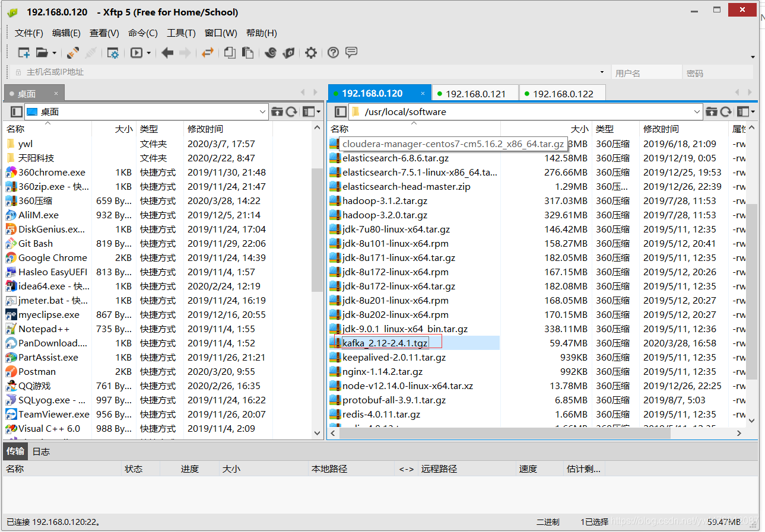This screenshot has height=532, width=765.
Task: Switch to the 传输 transfer tab
Action: [x=15, y=451]
